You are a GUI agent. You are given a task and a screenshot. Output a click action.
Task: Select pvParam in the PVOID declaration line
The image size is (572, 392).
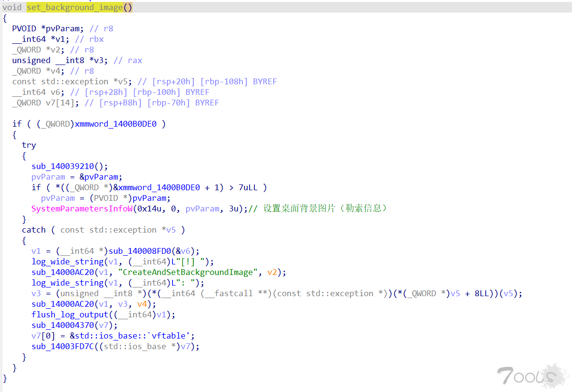click(65, 28)
